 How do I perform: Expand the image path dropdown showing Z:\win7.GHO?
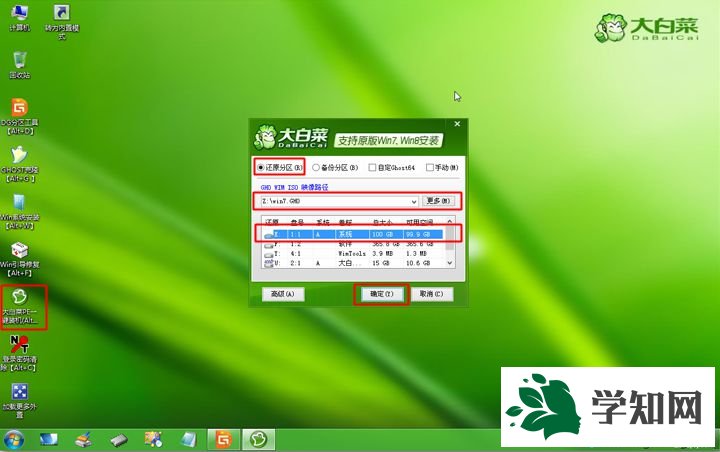coord(414,201)
